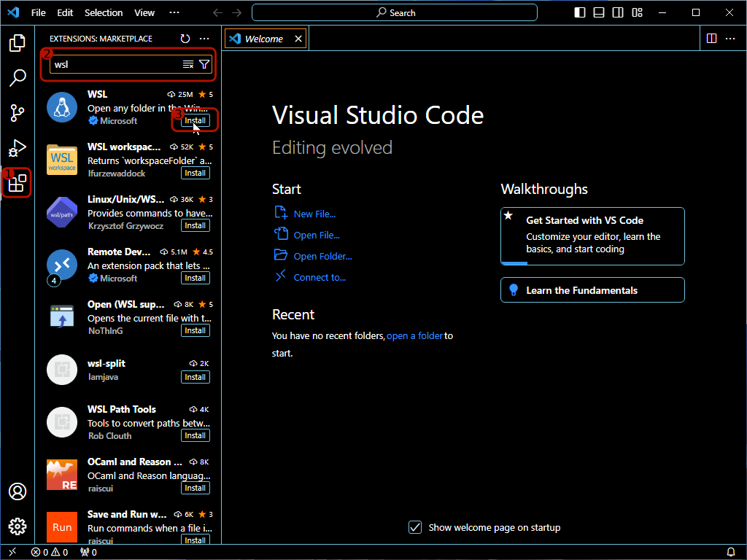Split the editor using the split icon
The height and width of the screenshot is (560, 747).
click(x=711, y=38)
